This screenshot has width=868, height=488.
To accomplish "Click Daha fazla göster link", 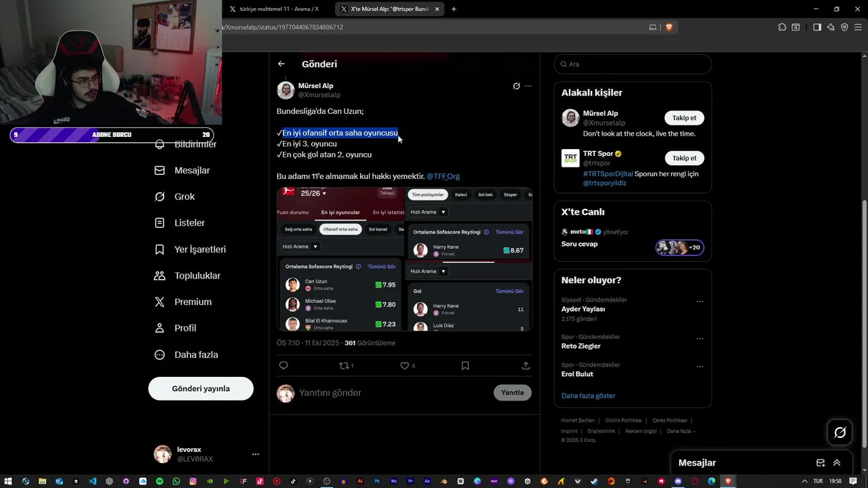I will 588,395.
